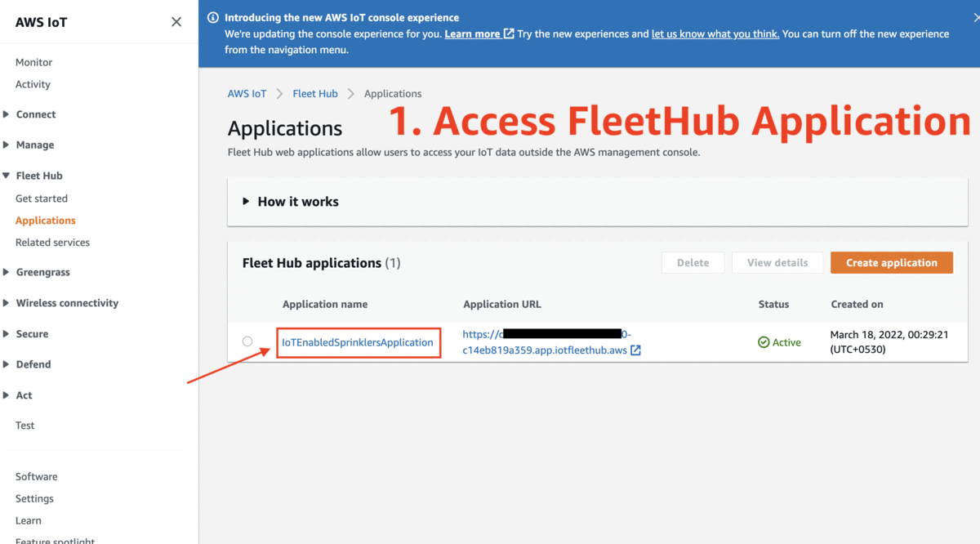This screenshot has width=980, height=544.
Task: Open Learn in the sidebar
Action: [29, 521]
